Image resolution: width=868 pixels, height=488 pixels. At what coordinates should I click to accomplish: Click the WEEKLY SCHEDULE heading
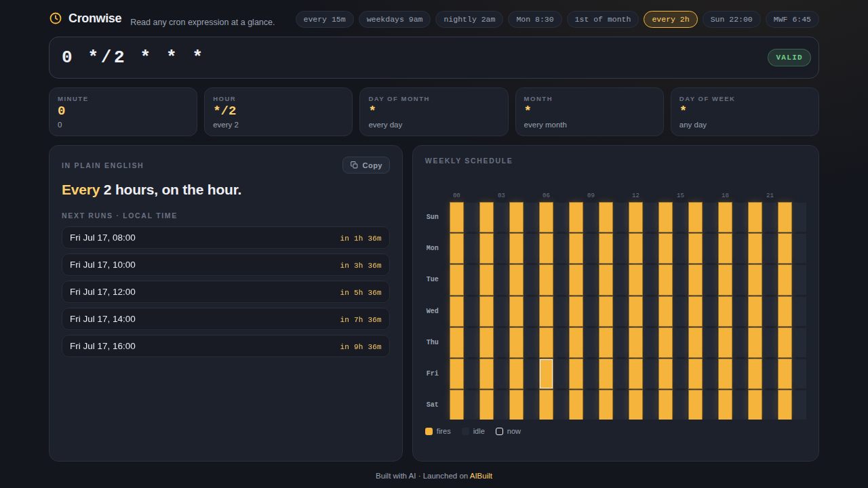(469, 161)
